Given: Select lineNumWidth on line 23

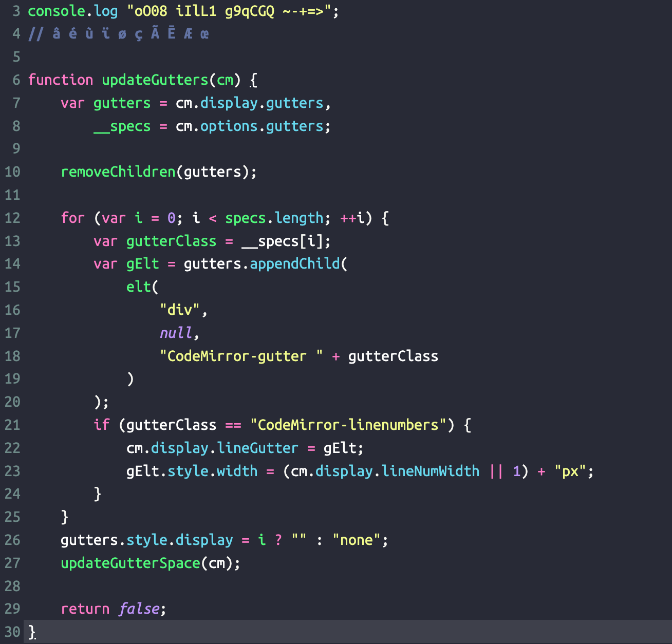Looking at the screenshot, I should tap(431, 471).
